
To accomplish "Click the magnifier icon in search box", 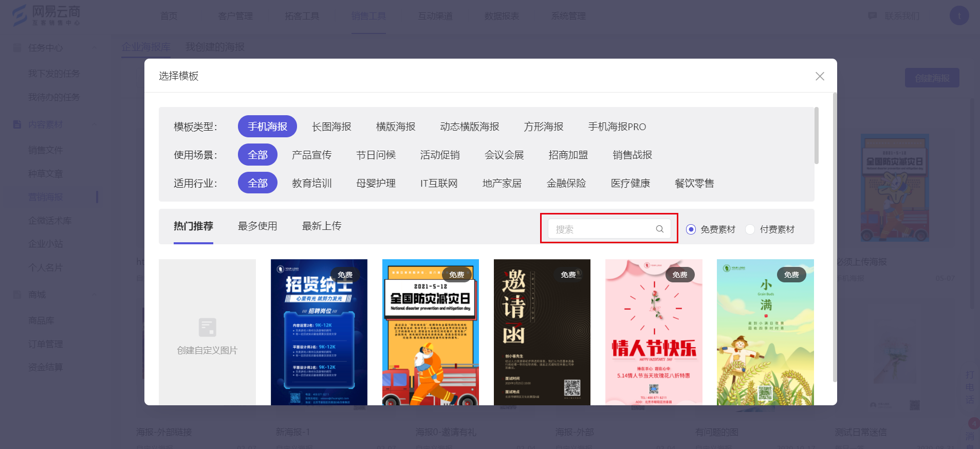I will (x=659, y=229).
